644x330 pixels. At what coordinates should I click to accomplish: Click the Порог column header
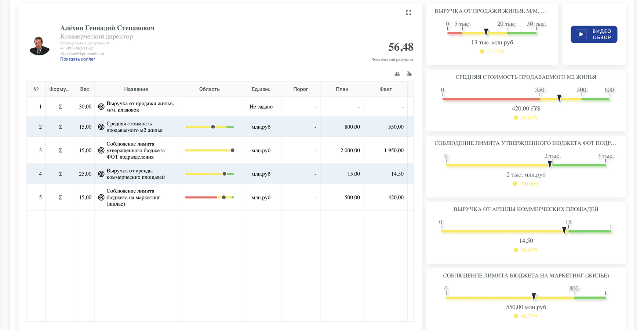point(301,89)
